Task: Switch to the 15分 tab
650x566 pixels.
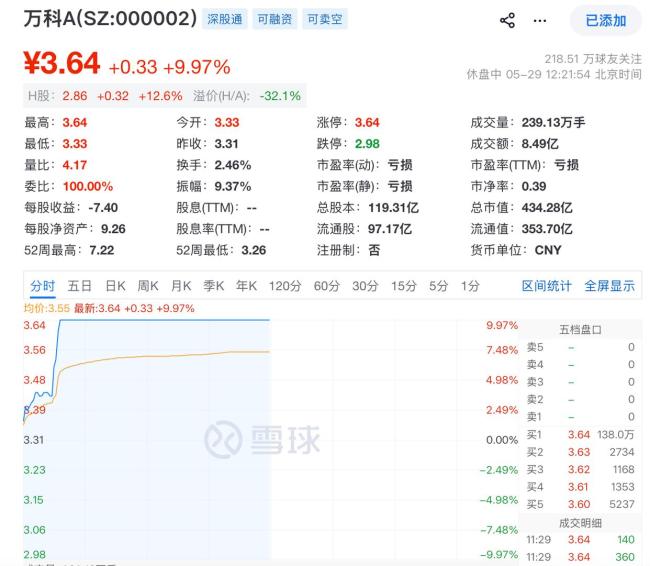Action: 404,286
